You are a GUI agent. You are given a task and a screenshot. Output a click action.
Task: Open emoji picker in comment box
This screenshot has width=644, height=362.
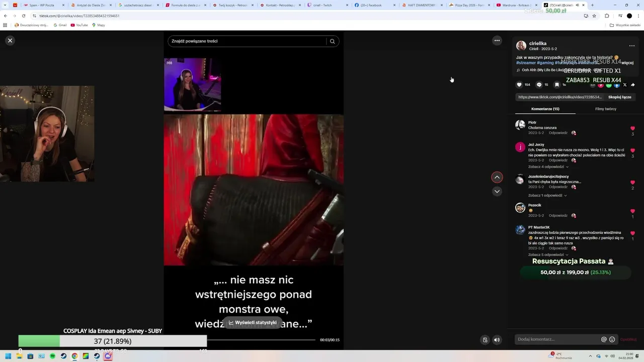pos(612,339)
